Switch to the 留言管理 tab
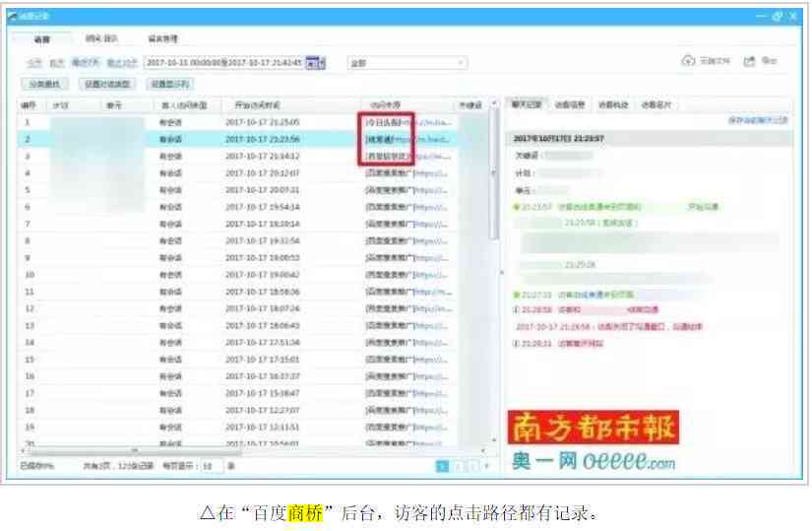Image resolution: width=812 pixels, height=531 pixels. (x=163, y=38)
